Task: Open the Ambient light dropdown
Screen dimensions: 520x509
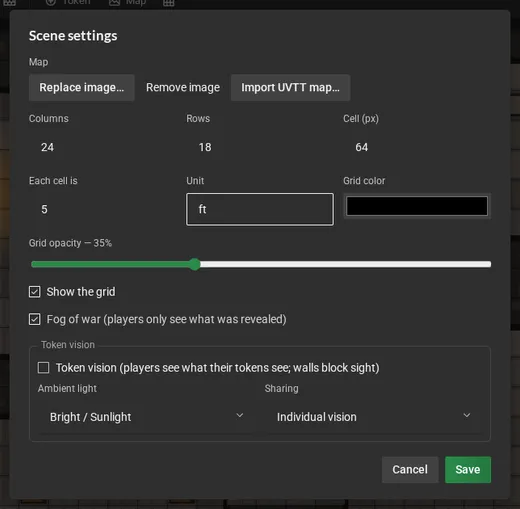Action: click(x=146, y=417)
